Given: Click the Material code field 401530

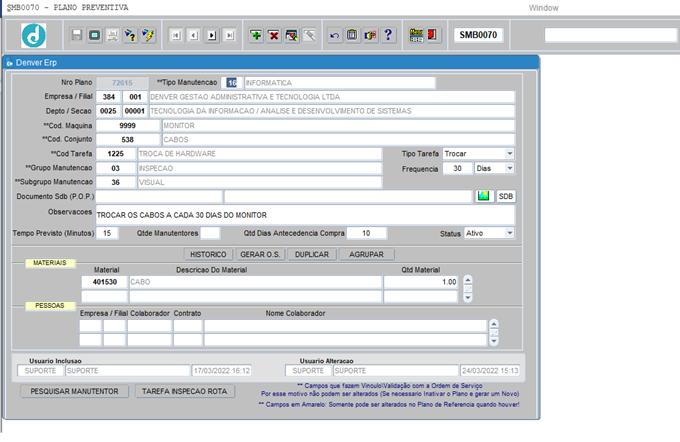Looking at the screenshot, I should 105,282.
